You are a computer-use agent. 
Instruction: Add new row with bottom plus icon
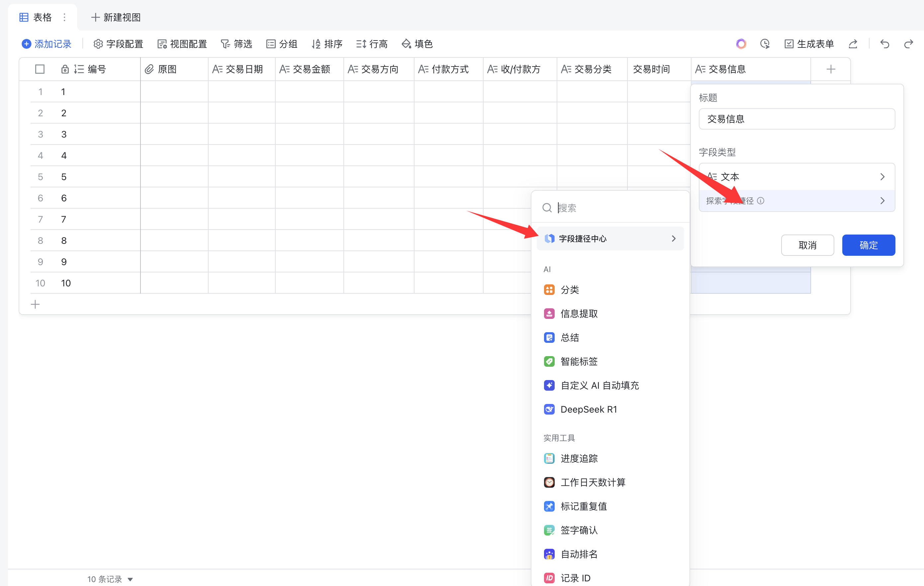pos(35,305)
